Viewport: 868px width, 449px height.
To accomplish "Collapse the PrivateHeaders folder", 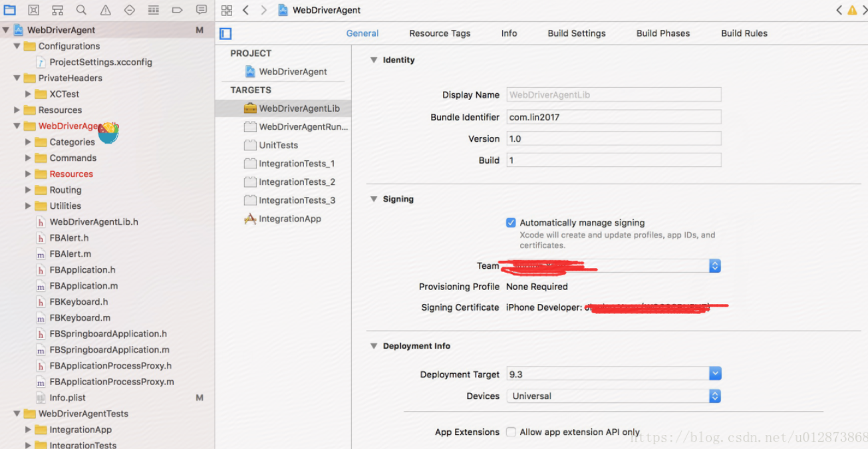I will (17, 78).
